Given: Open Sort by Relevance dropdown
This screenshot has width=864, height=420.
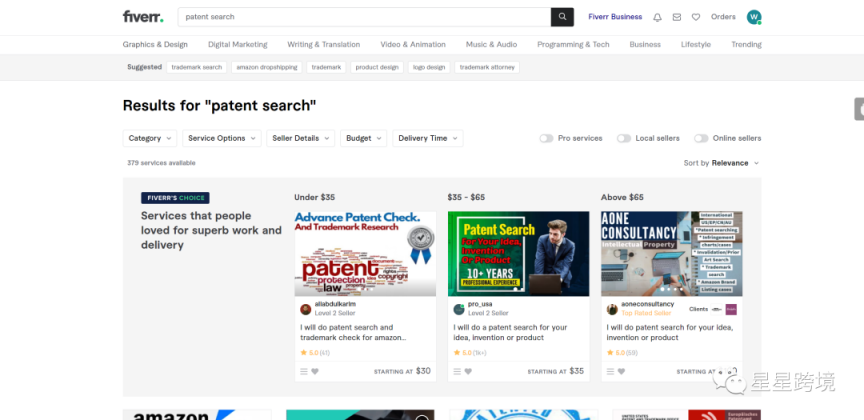Looking at the screenshot, I should point(721,163).
